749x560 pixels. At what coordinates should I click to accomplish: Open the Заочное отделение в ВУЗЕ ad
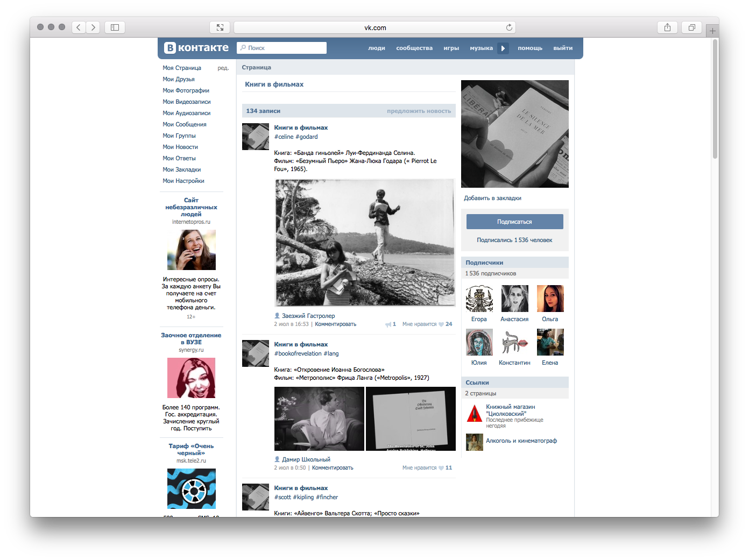(x=191, y=338)
